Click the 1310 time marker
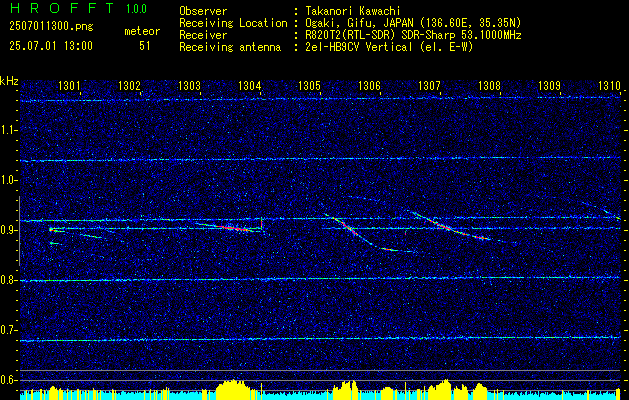The image size is (629, 400). coord(609,85)
